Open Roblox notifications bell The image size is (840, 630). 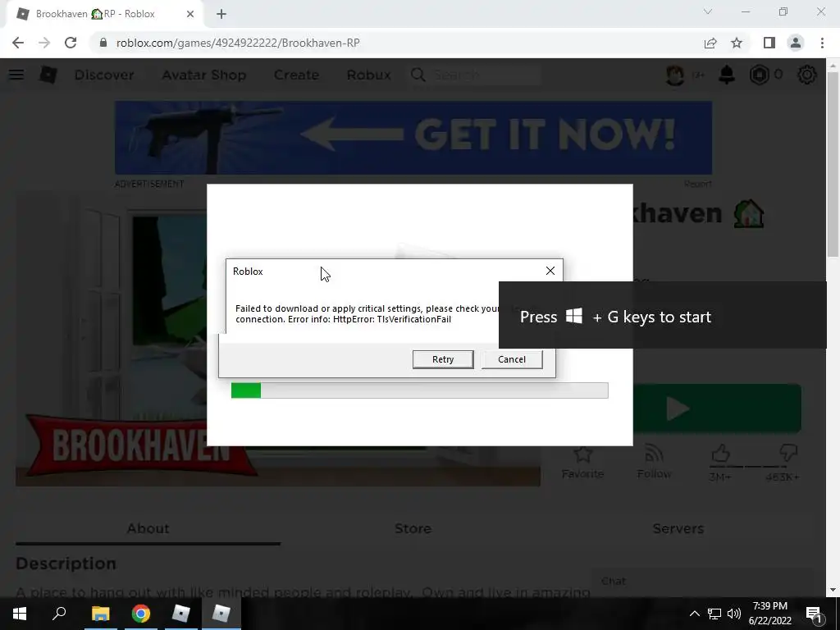point(727,75)
